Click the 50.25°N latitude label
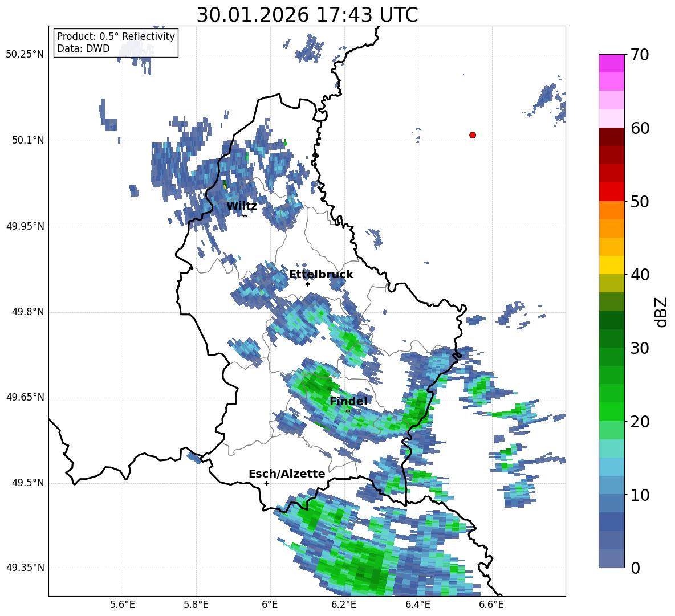The image size is (675, 616). coord(25,55)
